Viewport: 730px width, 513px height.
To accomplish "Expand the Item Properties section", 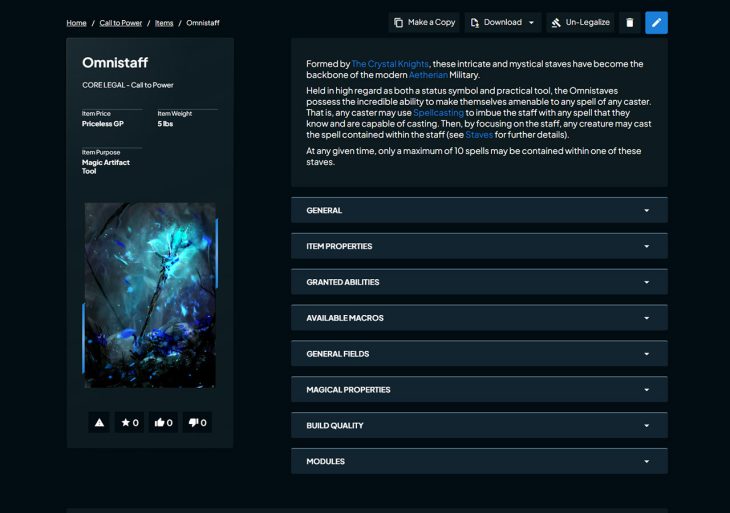I will coord(479,246).
